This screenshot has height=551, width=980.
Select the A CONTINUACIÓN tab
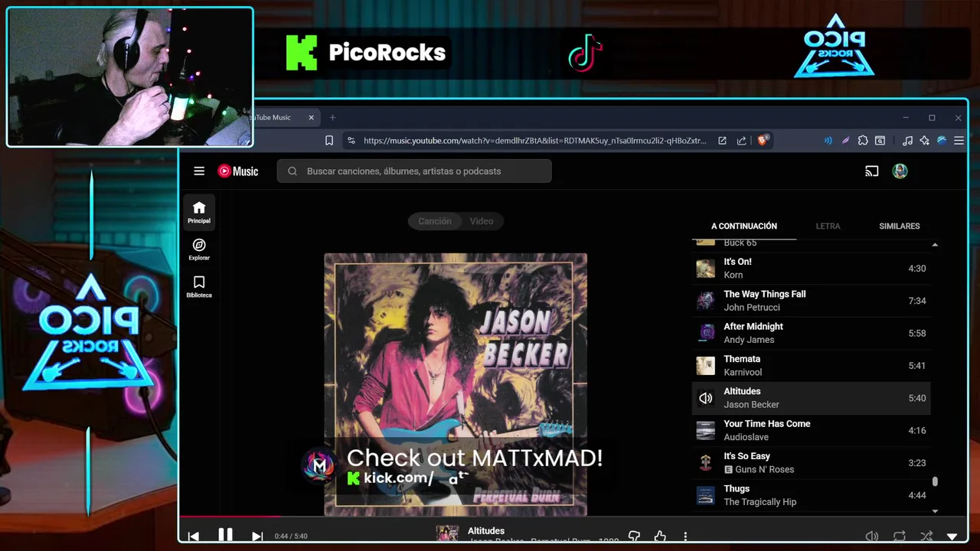pos(744,227)
